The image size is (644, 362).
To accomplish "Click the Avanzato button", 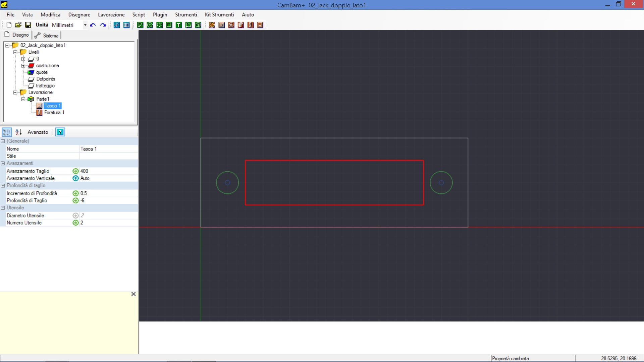I will 38,132.
